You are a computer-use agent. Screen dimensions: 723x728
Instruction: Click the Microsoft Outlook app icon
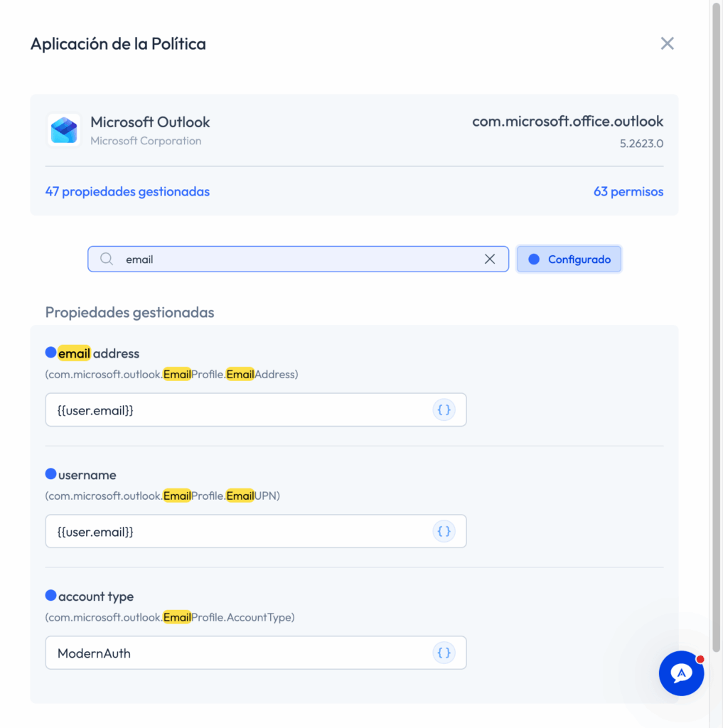pyautogui.click(x=63, y=130)
